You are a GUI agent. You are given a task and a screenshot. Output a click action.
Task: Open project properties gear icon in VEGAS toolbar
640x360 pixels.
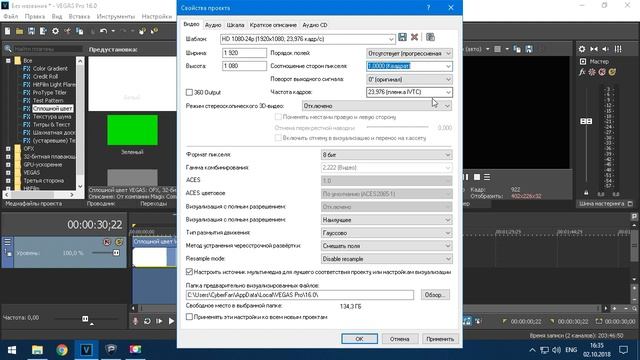[55, 31]
